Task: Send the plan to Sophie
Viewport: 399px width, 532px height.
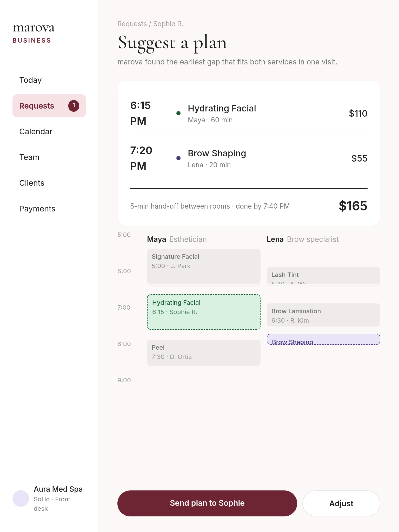Action: point(207,503)
